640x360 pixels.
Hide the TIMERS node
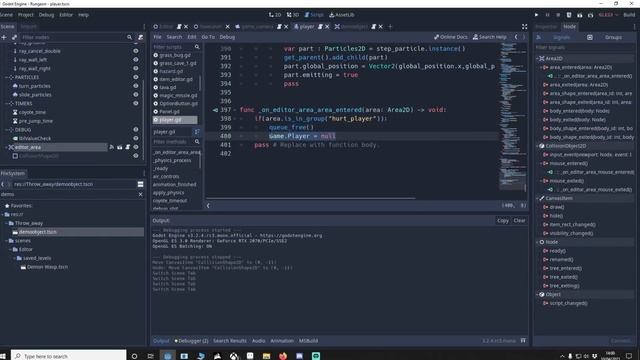pos(136,103)
